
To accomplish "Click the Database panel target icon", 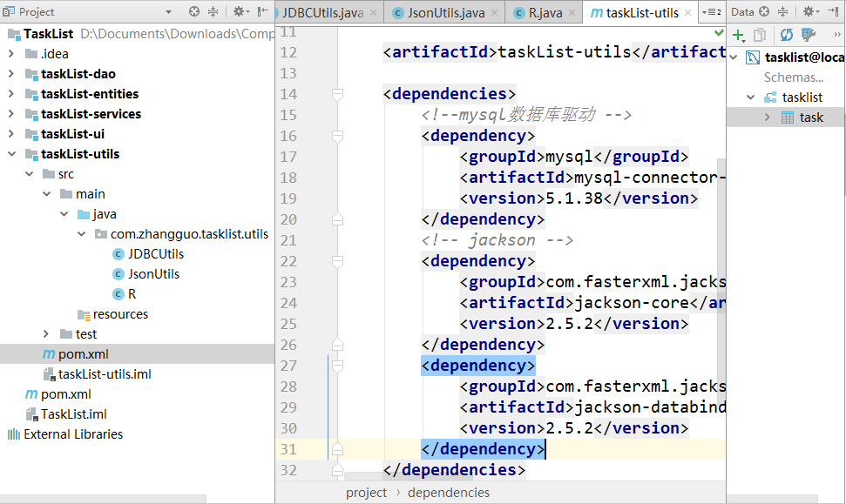I will 764,11.
